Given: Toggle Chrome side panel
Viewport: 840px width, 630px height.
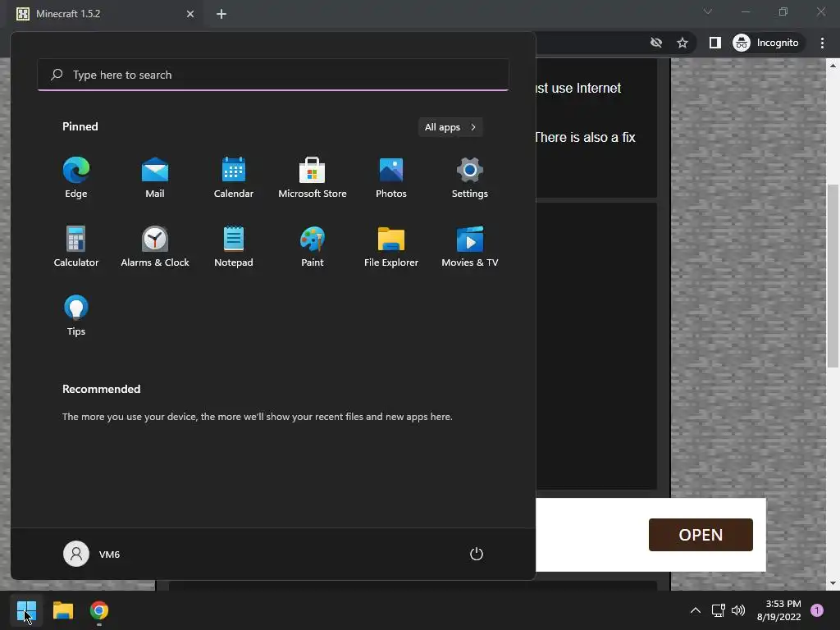Looking at the screenshot, I should coord(715,43).
